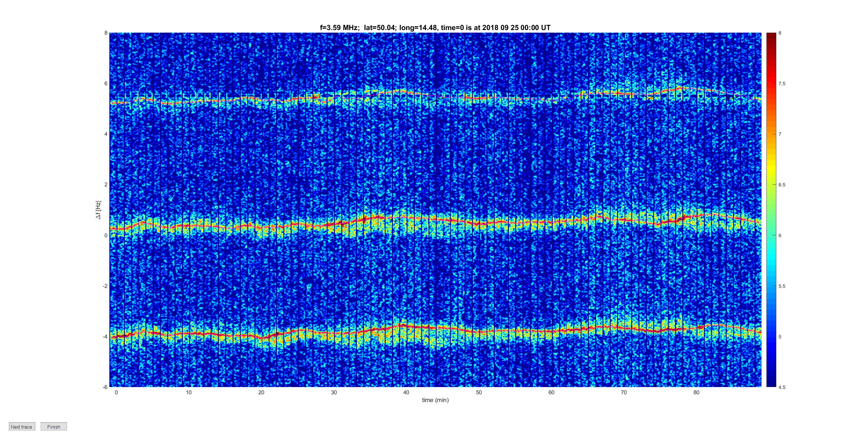
Task: Click the dark red top of colorbar
Action: tap(771, 35)
